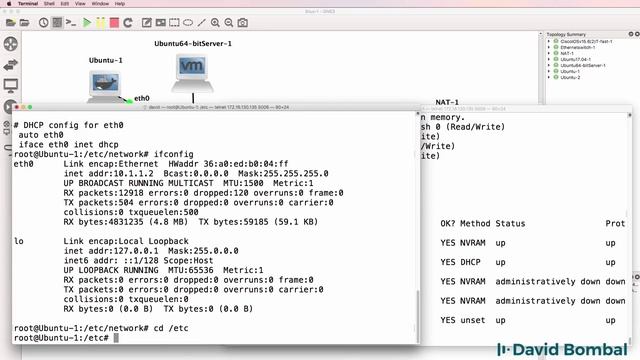Expand the Ethernetswitch-1 tree entry
Image resolution: width=640 pixels, height=360 pixels.
(549, 47)
